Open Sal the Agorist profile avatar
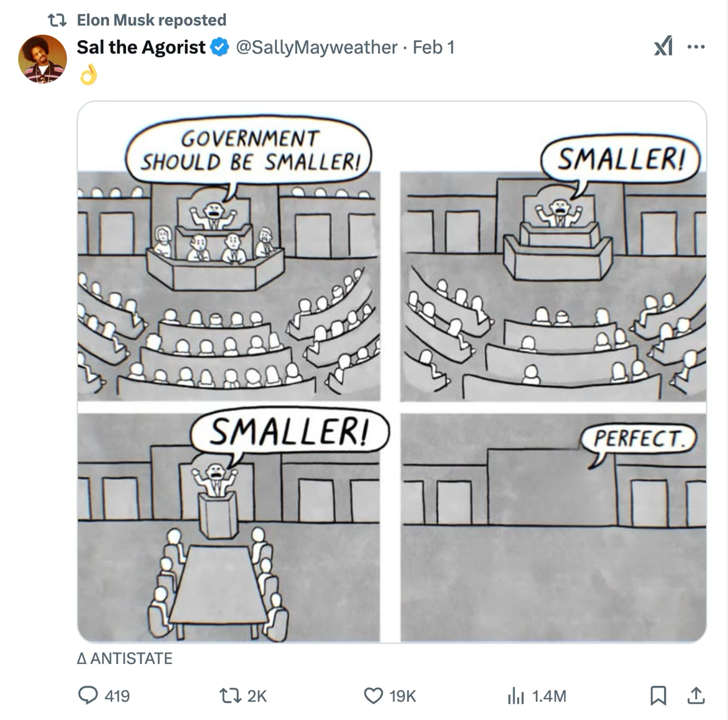This screenshot has width=728, height=720. tap(42, 59)
